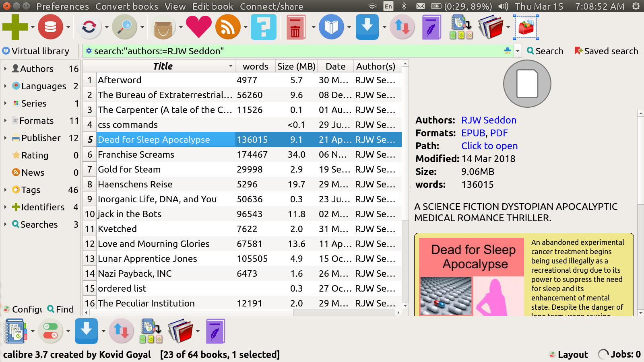This screenshot has width=644, height=362.
Task: Click the Layout button in status bar
Action: [x=568, y=354]
